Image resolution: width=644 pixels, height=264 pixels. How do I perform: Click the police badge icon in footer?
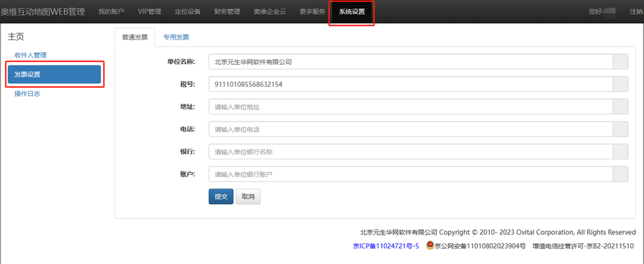(430, 246)
